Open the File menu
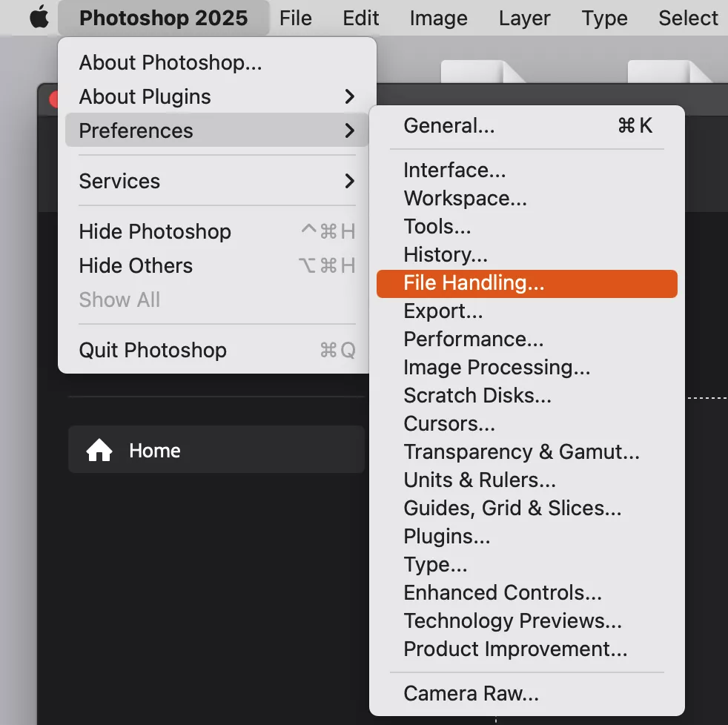Screen dimensions: 728x725 pos(295,18)
